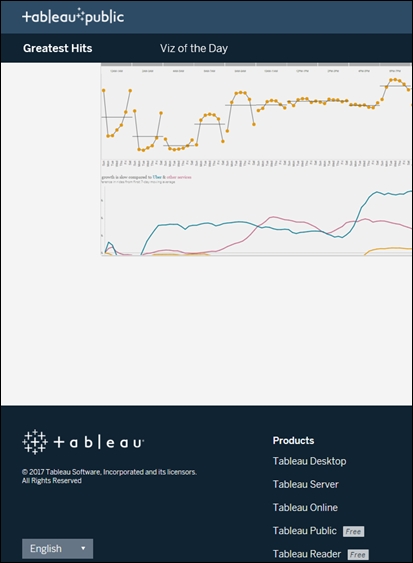Image resolution: width=413 pixels, height=563 pixels.
Task: Click the Free badge beside Tableau Public
Action: click(353, 531)
